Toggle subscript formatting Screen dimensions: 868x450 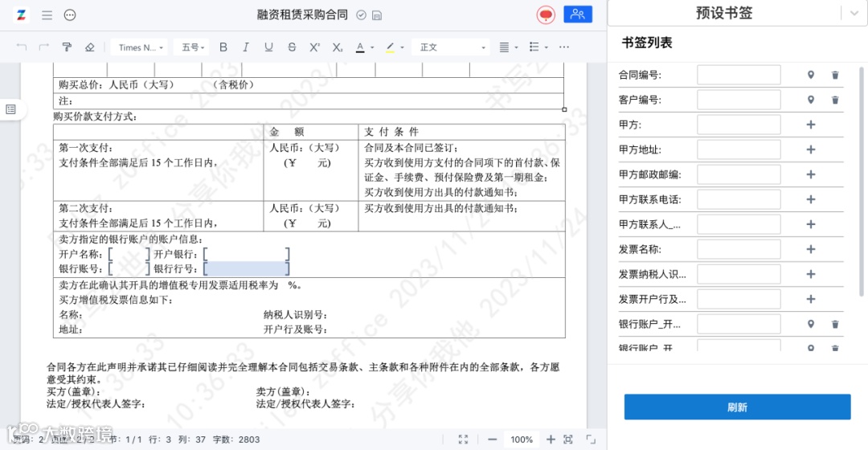click(x=337, y=47)
